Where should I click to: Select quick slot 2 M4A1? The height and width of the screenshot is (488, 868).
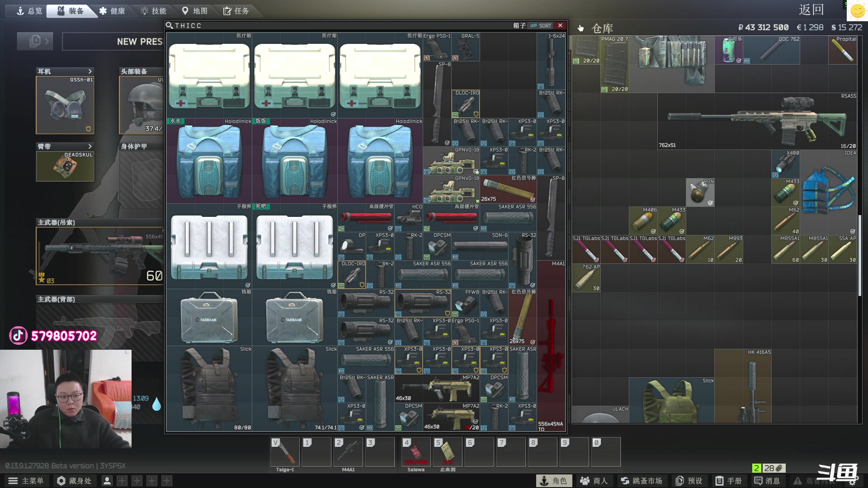[348, 452]
